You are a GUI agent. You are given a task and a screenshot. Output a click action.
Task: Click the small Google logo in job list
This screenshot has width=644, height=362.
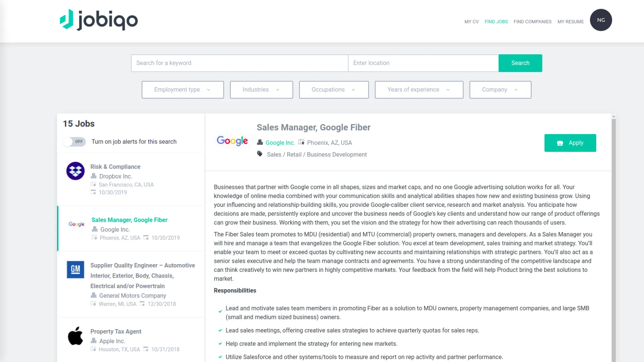[76, 224]
